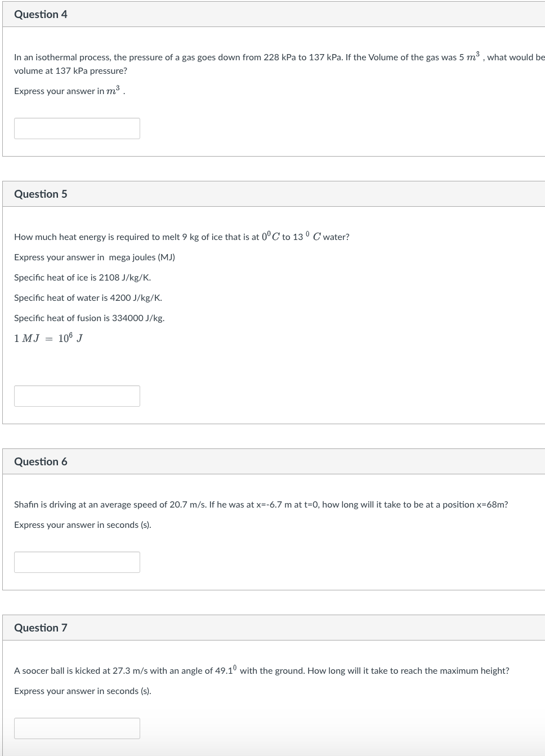The width and height of the screenshot is (545, 756).
Task: Click the ice melting heat energy question text
Action: pyautogui.click(x=182, y=237)
